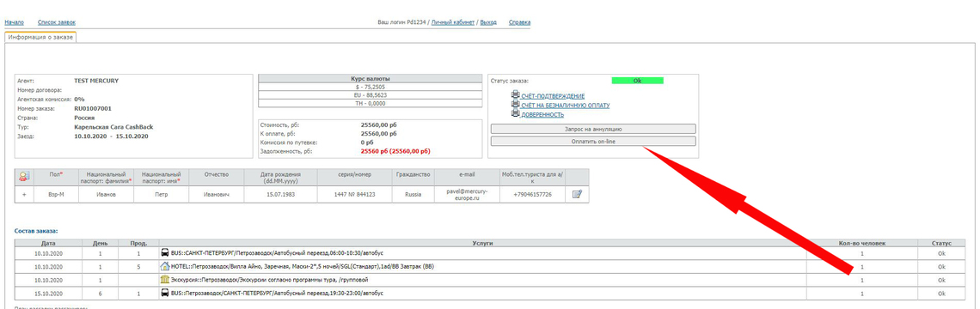
Task: Expand the tourist row using the plus sign
Action: pyautogui.click(x=24, y=195)
